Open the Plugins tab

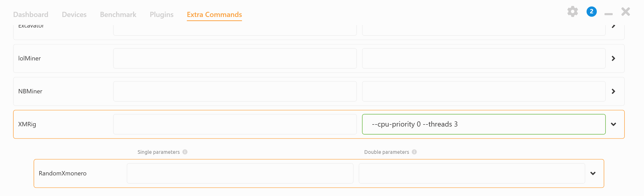pos(161,14)
